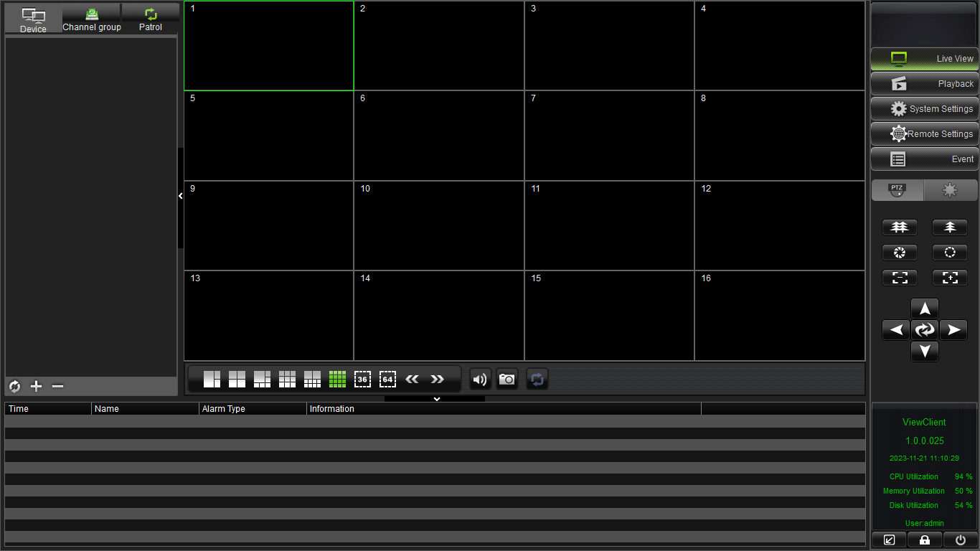Refresh the device list
Viewport: 980px width, 551px height.
14,387
